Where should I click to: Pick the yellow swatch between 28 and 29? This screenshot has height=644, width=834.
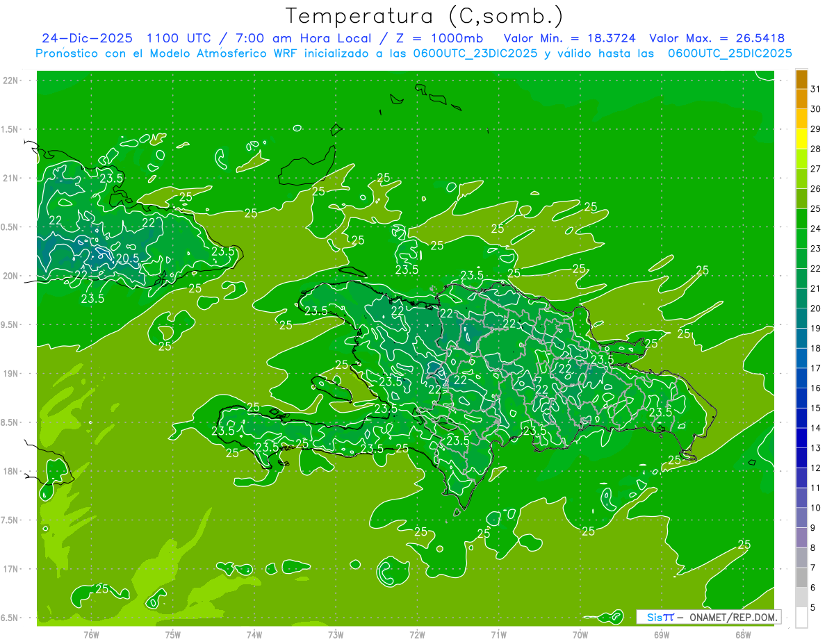pos(801,139)
